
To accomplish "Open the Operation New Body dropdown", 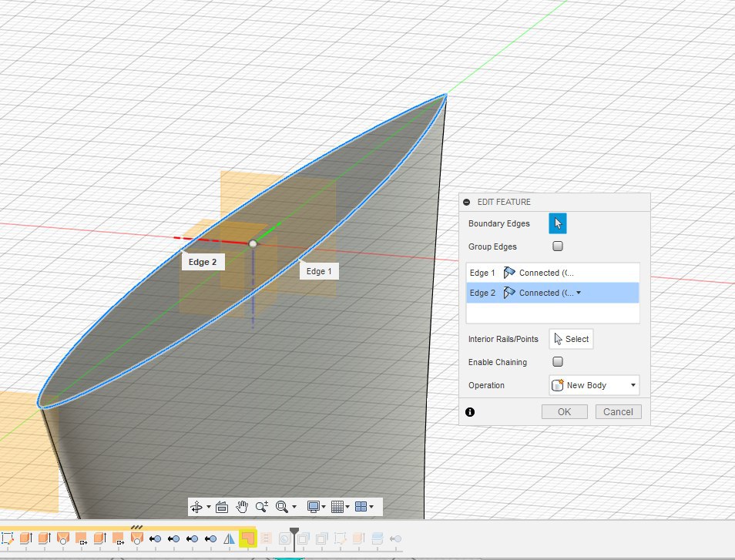I will (594, 385).
